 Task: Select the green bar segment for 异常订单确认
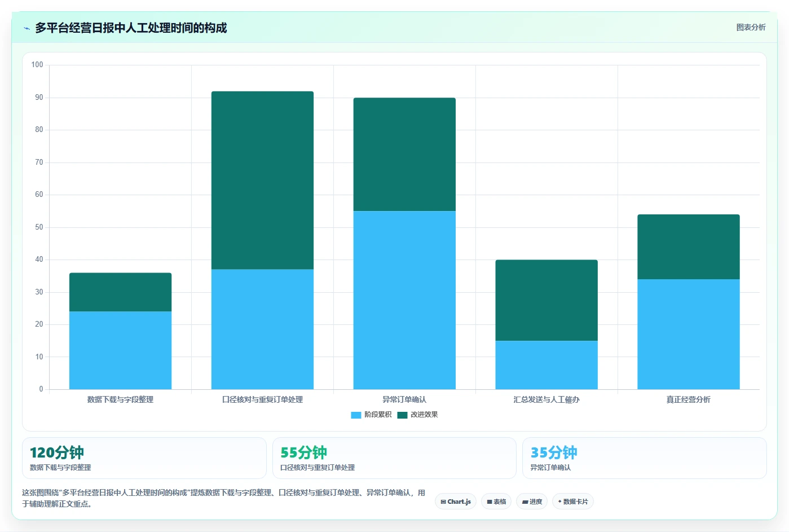coord(404,155)
